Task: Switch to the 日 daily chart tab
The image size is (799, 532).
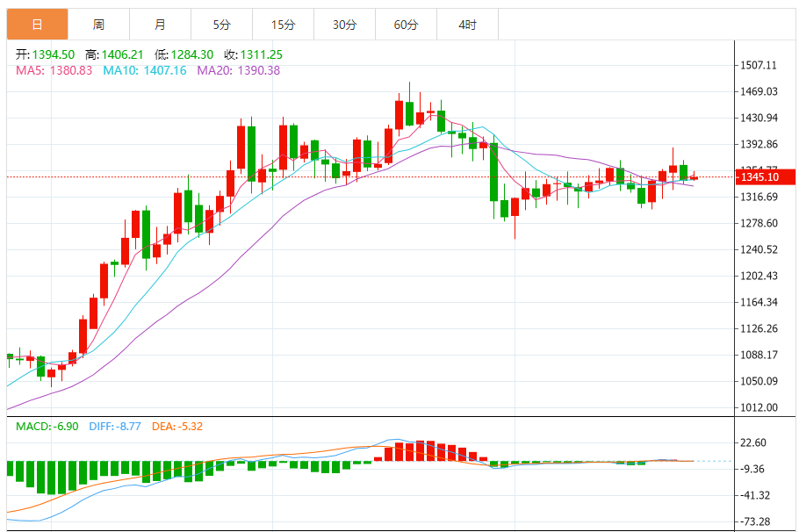Action: pyautogui.click(x=37, y=25)
